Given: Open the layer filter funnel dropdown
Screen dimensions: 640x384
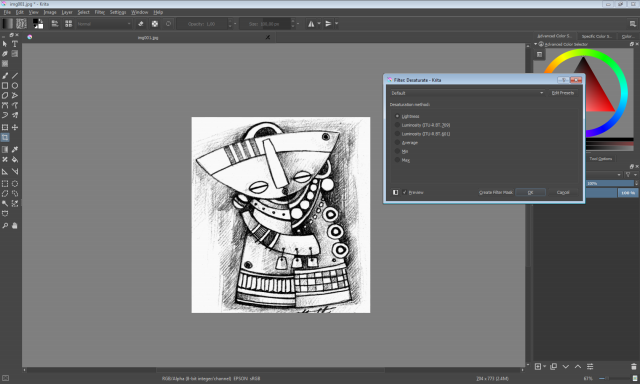Looking at the screenshot, I should click(630, 175).
